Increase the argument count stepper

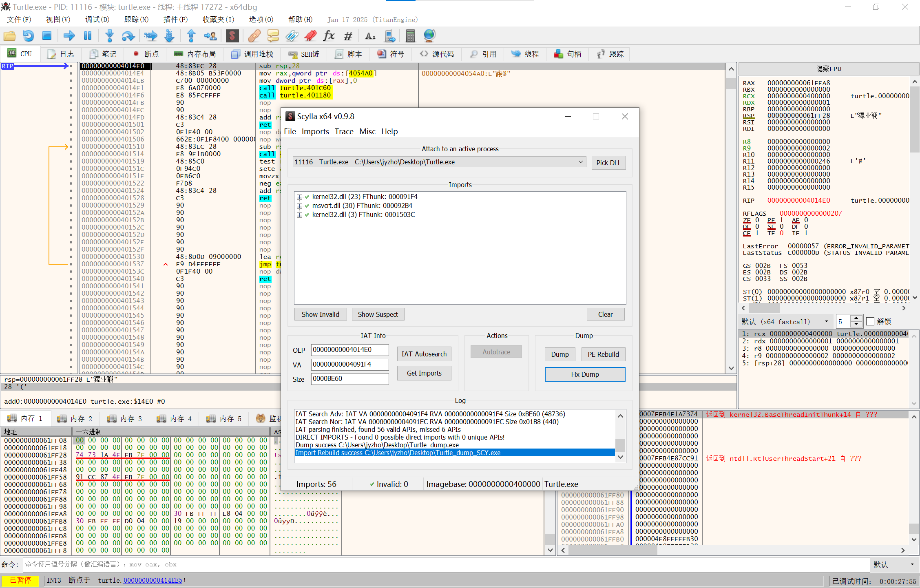pyautogui.click(x=856, y=318)
